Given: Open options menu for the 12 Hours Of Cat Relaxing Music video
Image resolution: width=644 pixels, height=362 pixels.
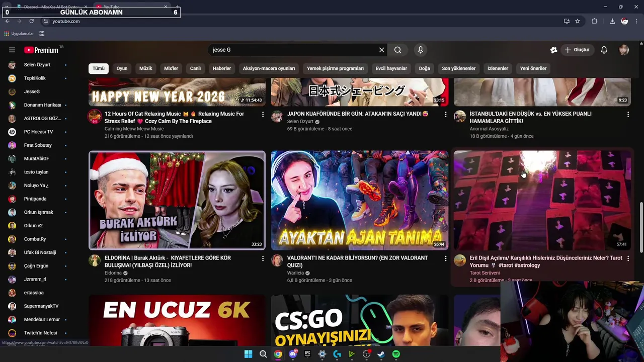Looking at the screenshot, I should pos(263,115).
